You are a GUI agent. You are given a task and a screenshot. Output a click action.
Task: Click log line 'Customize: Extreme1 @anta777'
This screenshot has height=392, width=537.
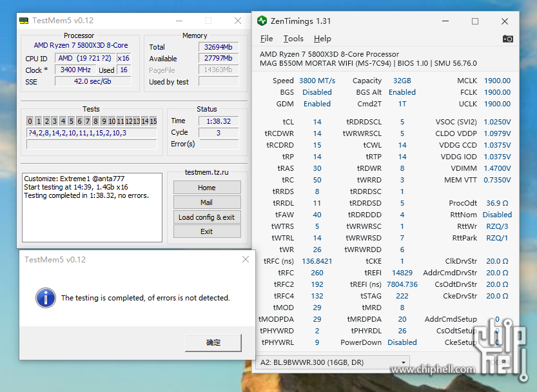click(x=74, y=179)
